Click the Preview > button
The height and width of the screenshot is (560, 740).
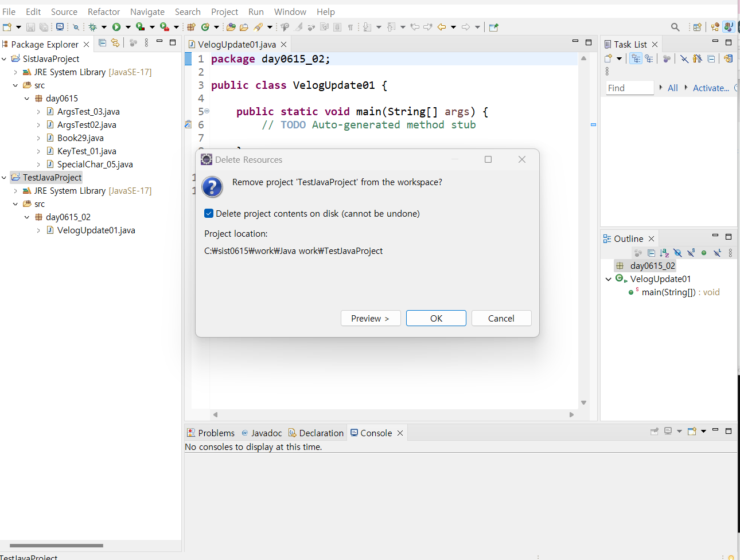point(370,319)
